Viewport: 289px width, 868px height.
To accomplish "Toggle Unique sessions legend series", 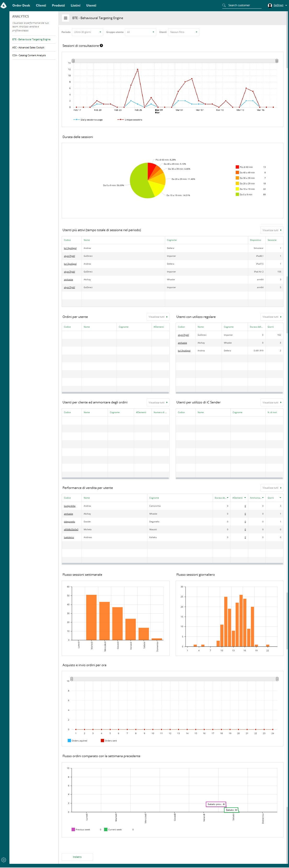I will point(130,120).
